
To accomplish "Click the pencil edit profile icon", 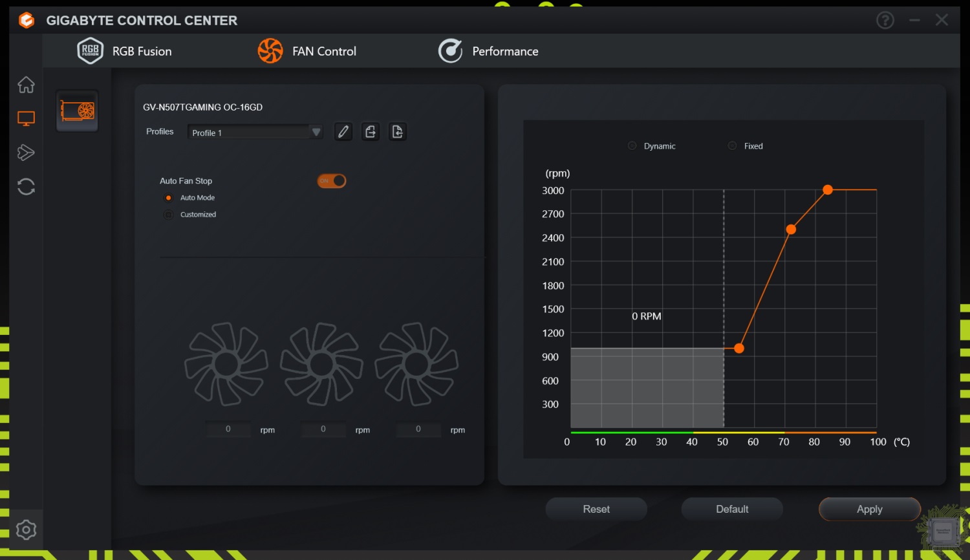I will 343,132.
